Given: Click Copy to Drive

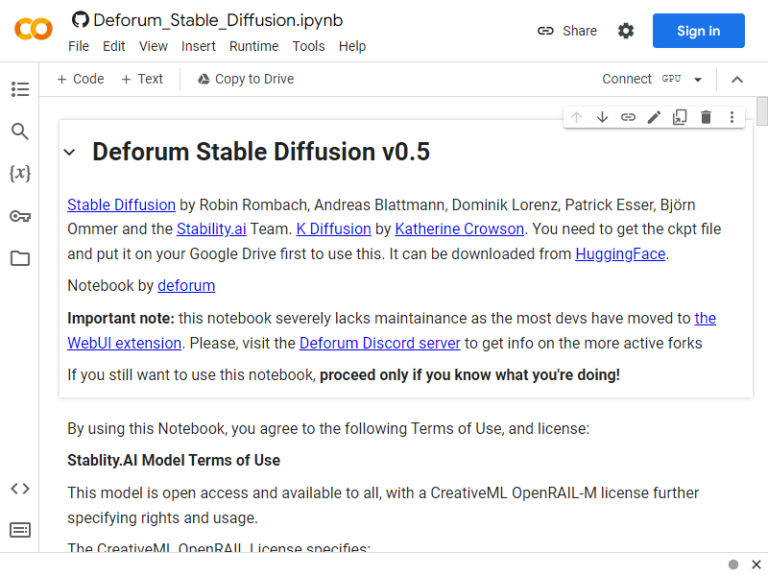Looking at the screenshot, I should click(x=245, y=79).
